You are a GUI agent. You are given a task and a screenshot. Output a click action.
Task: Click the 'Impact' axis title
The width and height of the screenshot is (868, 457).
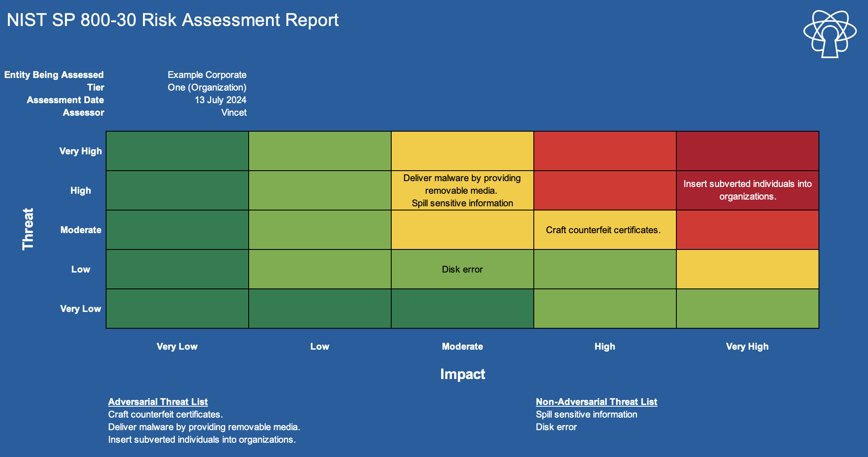click(463, 374)
